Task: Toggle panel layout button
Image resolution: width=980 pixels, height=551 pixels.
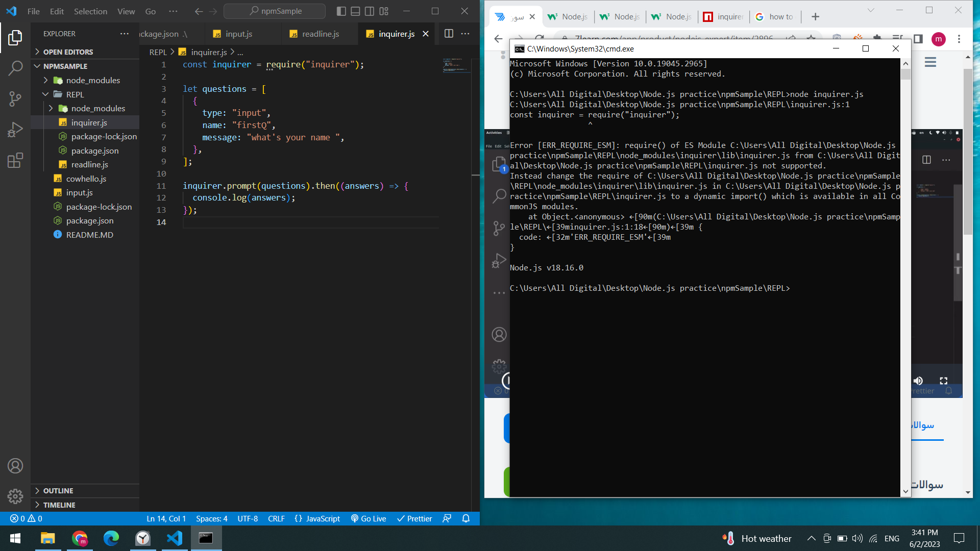Action: tap(356, 11)
